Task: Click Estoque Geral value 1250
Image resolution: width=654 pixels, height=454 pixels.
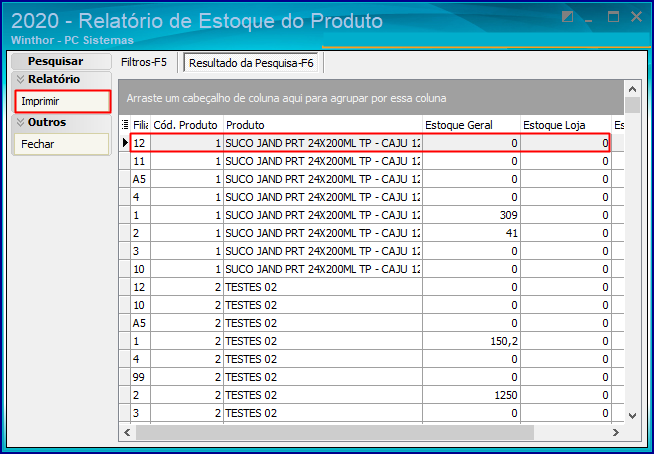Action: tap(506, 395)
